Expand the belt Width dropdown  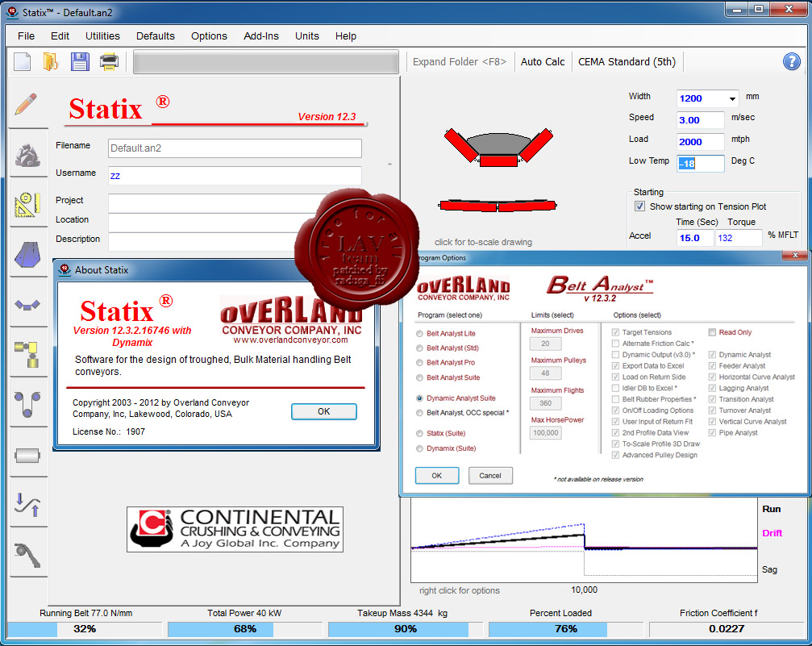click(x=731, y=98)
